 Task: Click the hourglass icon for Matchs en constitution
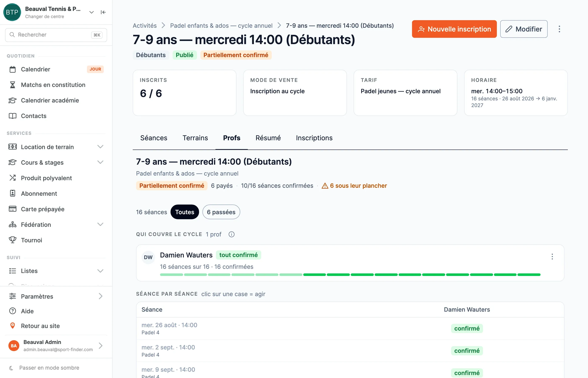click(13, 85)
